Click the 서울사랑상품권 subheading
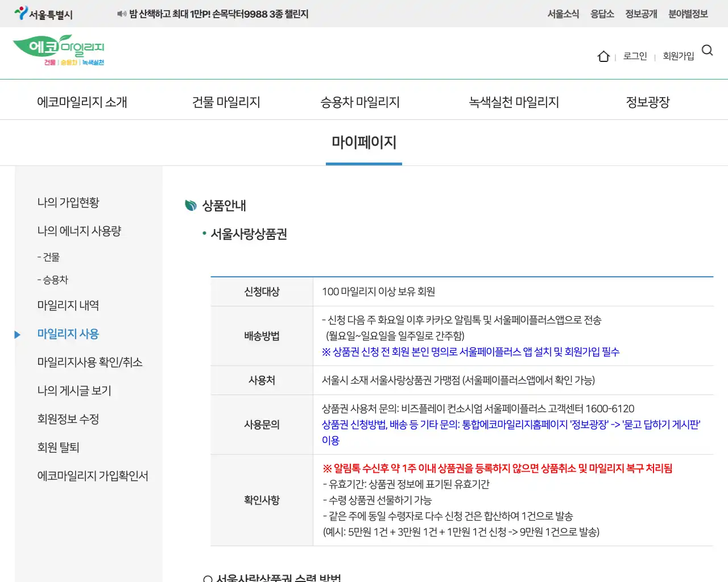This screenshot has width=728, height=582. click(x=249, y=234)
